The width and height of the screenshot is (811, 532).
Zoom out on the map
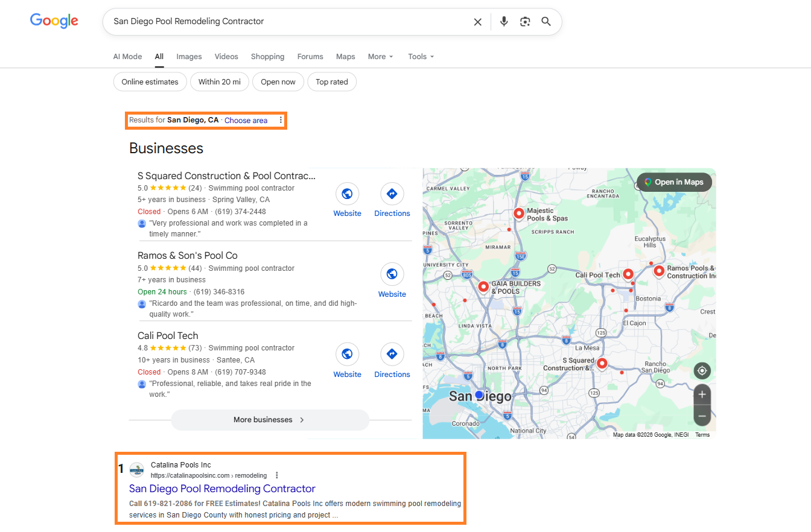[x=702, y=416]
